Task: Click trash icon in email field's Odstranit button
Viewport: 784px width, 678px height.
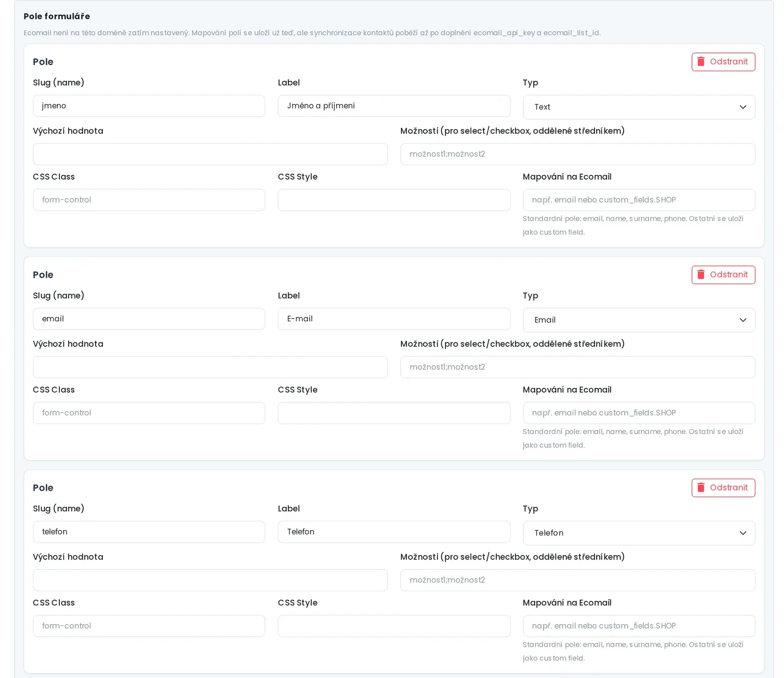Action: [701, 274]
